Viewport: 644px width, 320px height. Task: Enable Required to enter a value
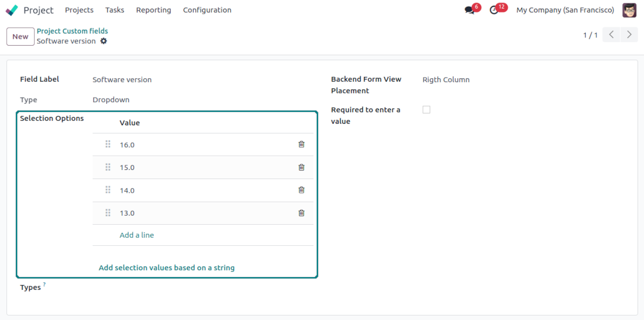426,110
